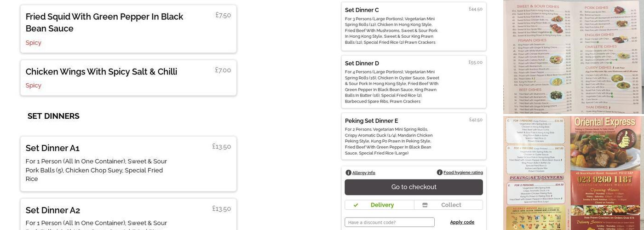
Task: Click Apply code link
Action: coord(462,222)
